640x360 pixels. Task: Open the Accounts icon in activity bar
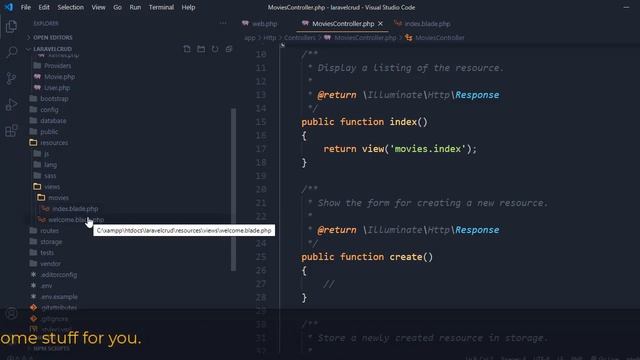pyautogui.click(x=11, y=313)
